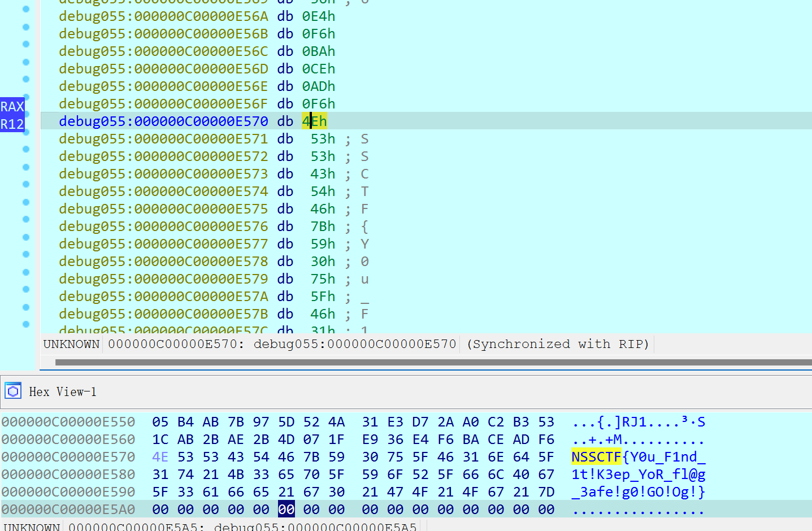This screenshot has width=812, height=531.
Task: Select hex row address 000000C00000E550
Action: (x=68, y=421)
